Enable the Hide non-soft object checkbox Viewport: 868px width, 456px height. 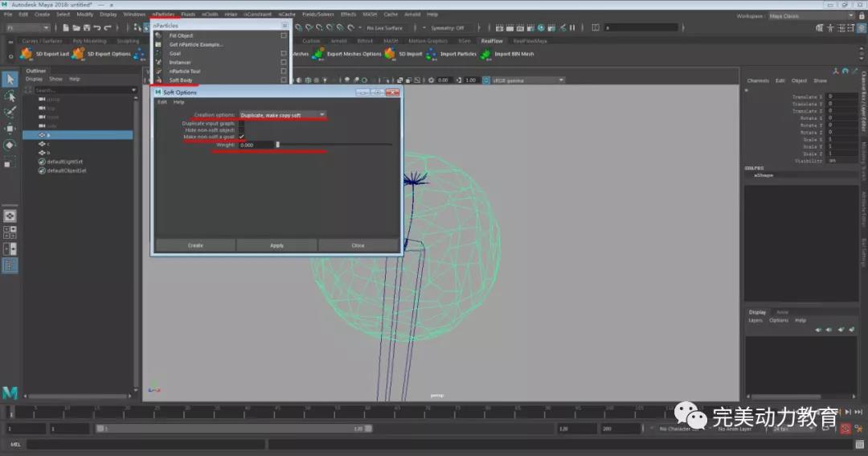coord(241,130)
